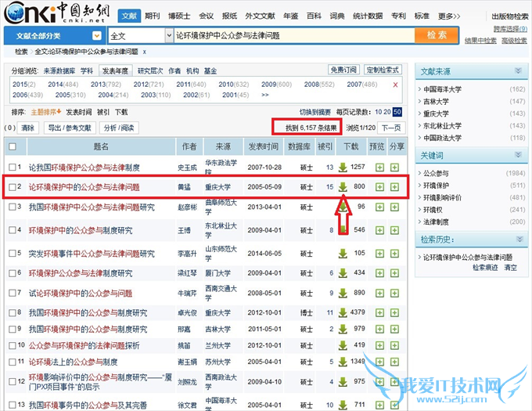Click the share plus icon for row 1
The height and width of the screenshot is (411, 532).
[x=395, y=167]
